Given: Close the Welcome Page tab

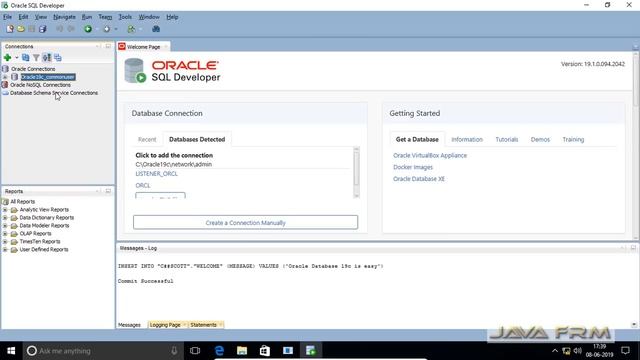Looking at the screenshot, I should coord(166,47).
